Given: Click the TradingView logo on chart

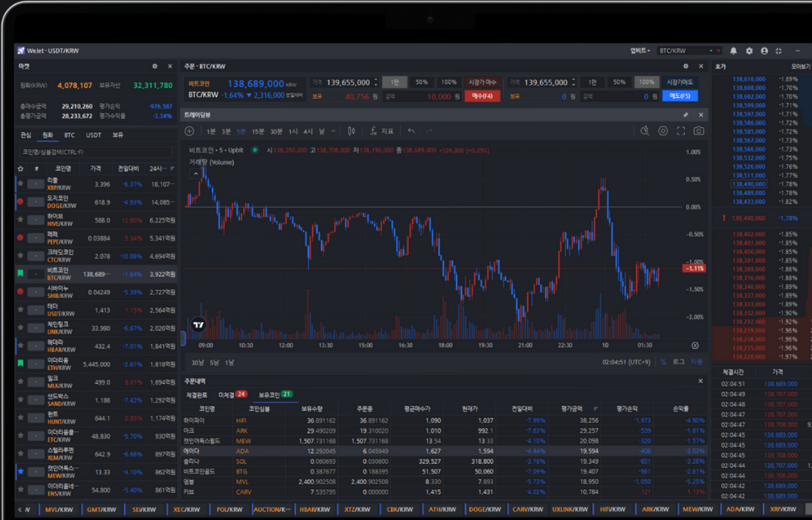Looking at the screenshot, I should tap(198, 325).
